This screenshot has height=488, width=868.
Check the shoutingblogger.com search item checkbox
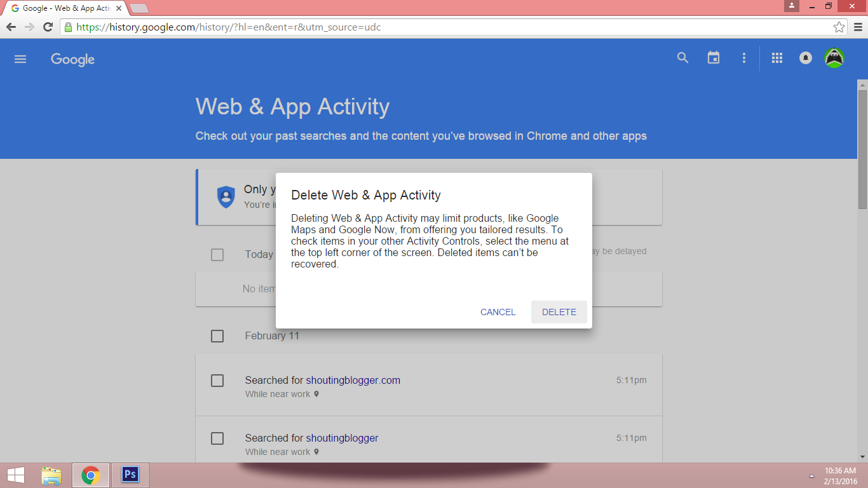coord(217,381)
